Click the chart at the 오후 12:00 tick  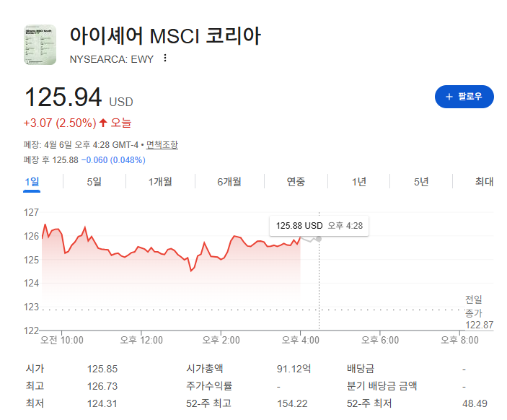point(141,333)
